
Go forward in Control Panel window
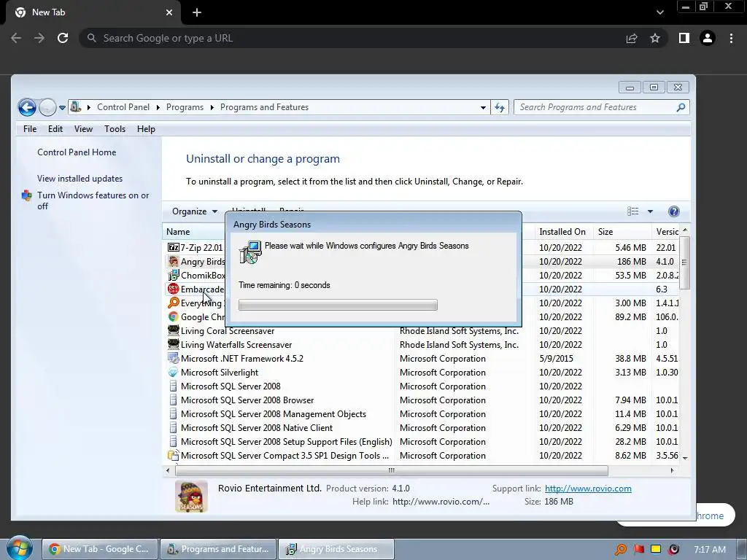click(47, 107)
